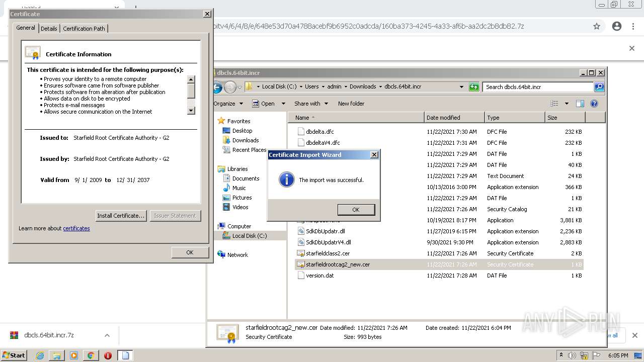644x362 pixels.
Task: Open the Organize menu in Explorer
Action: pyautogui.click(x=228, y=104)
